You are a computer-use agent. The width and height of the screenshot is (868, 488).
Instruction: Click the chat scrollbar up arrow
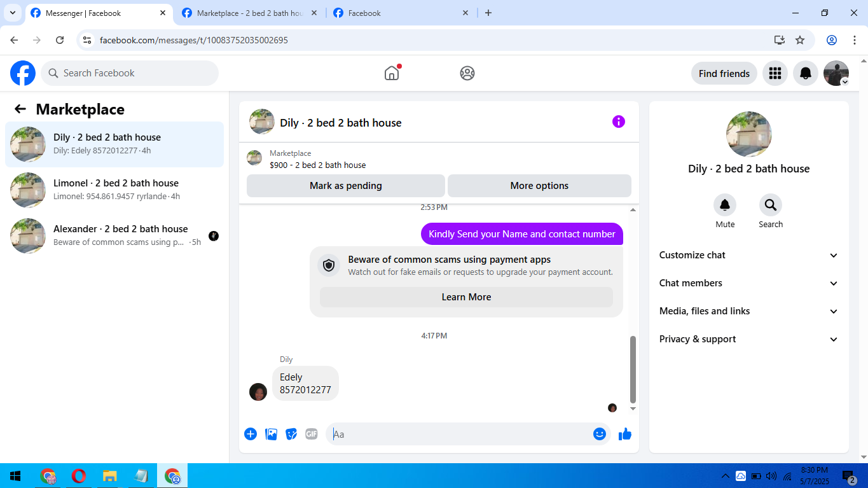(633, 210)
